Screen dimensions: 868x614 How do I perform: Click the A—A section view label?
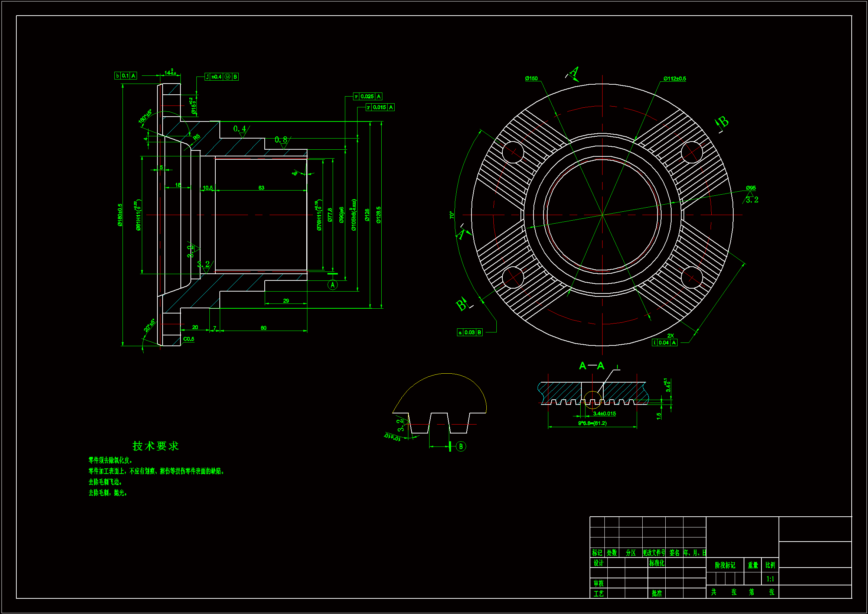[x=592, y=366]
